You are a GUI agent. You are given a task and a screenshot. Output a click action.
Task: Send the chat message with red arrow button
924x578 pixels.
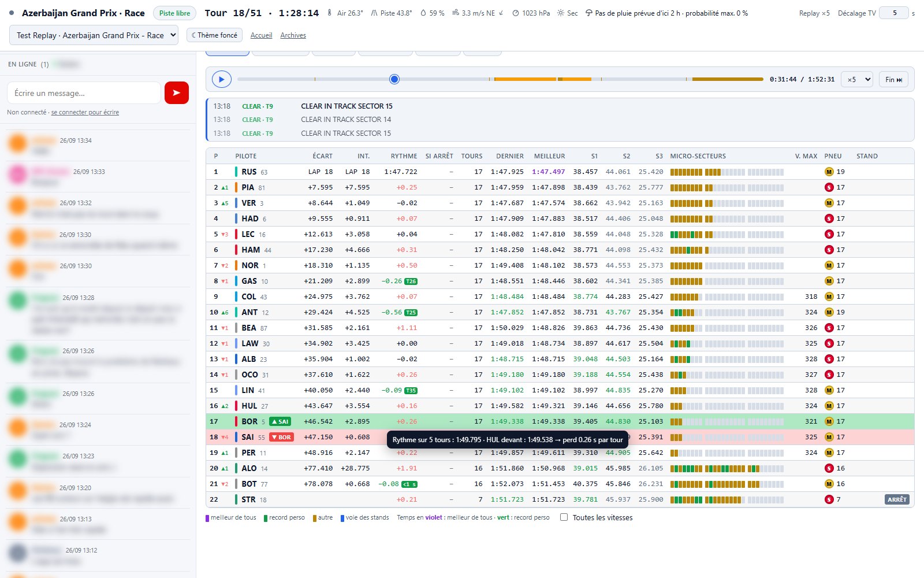(177, 92)
